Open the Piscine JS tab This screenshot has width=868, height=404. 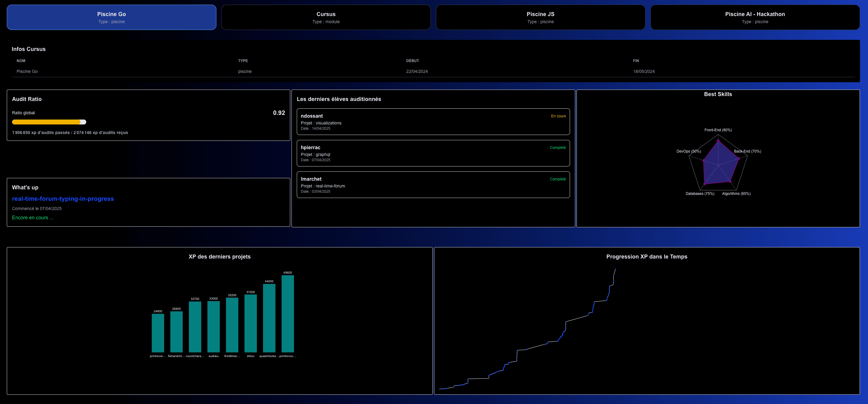540,17
